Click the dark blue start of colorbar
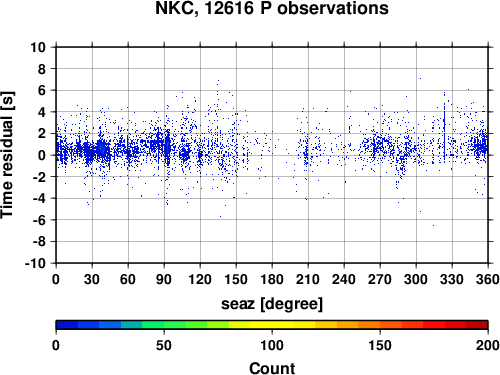The height and width of the screenshot is (375, 500). [67, 325]
